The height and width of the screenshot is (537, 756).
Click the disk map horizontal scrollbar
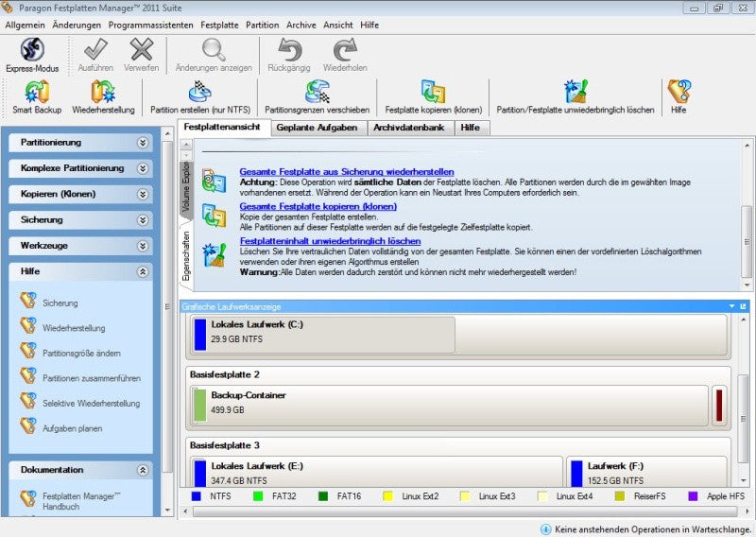tap(465, 511)
